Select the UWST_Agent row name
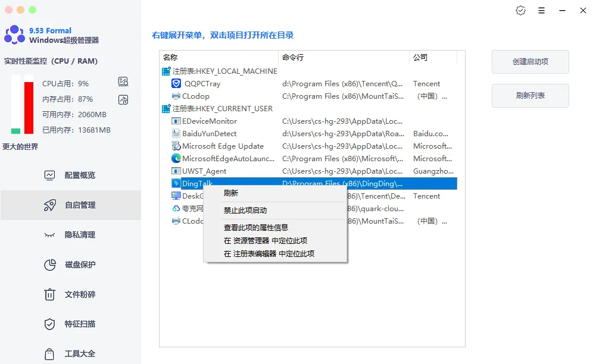The image size is (593, 364). [x=204, y=171]
